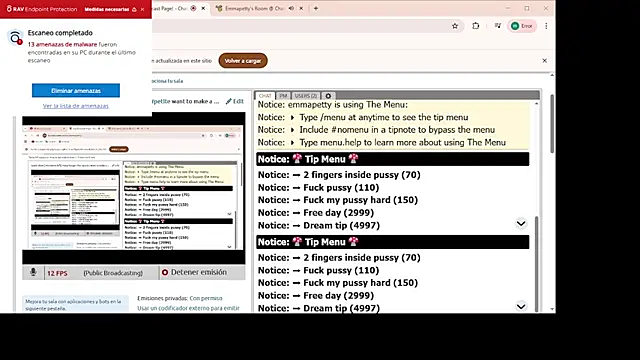This screenshot has width=640, height=360.
Task: Click Mejora tu sala con aplicaciones tip box
Action: point(76,304)
